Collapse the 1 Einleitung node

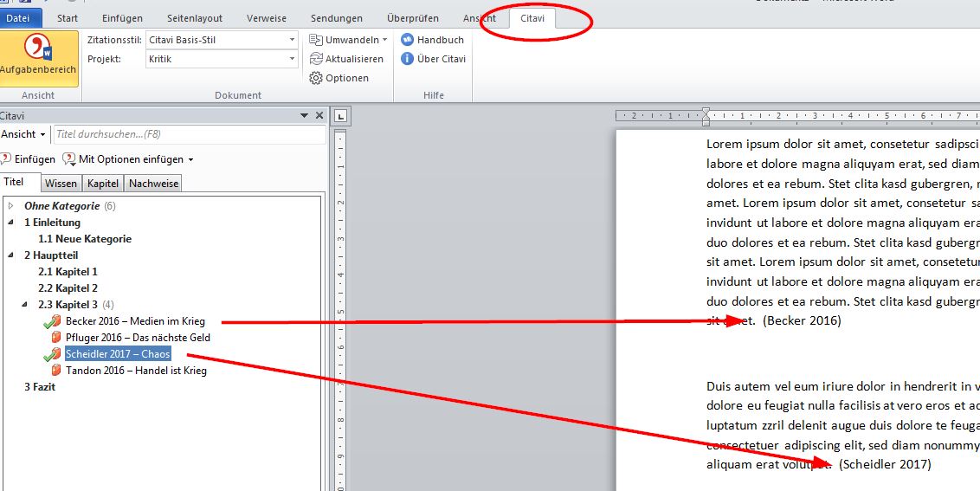point(10,222)
